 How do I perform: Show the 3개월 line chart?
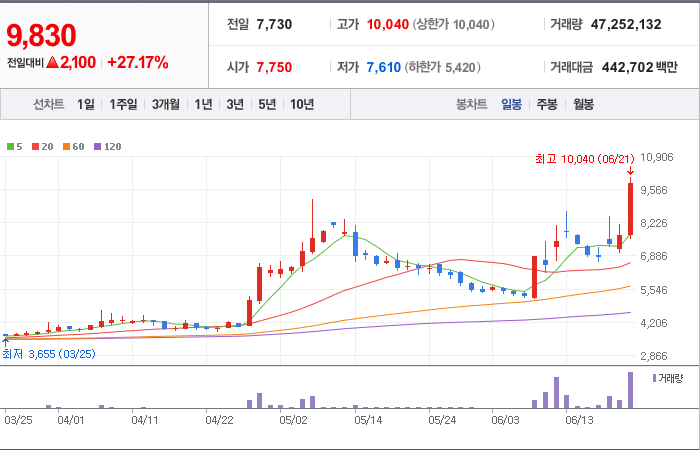coord(166,104)
